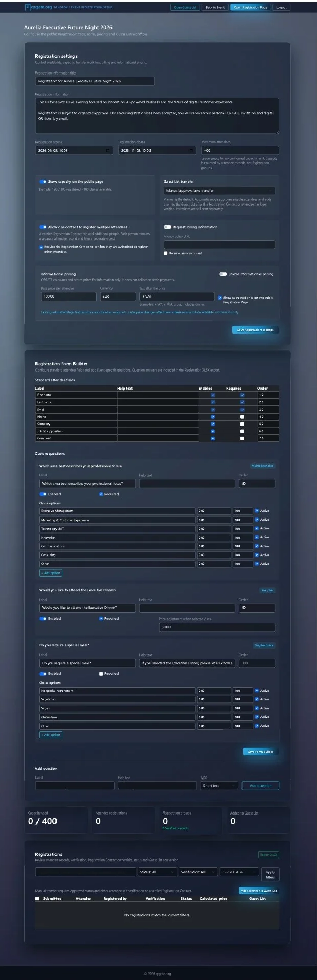Open the Guest List: All filter dropdown

coord(239,872)
